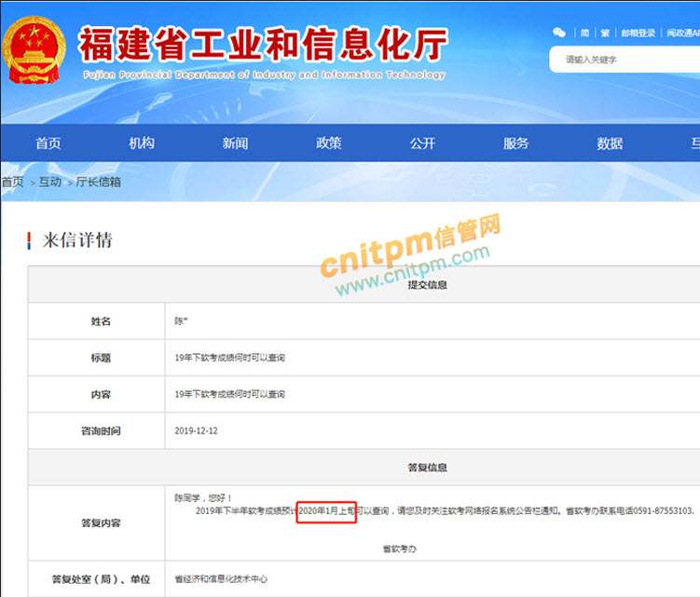Image resolution: width=700 pixels, height=597 pixels.
Task: Focus the 请输入关键字 search field
Action: pos(625,60)
